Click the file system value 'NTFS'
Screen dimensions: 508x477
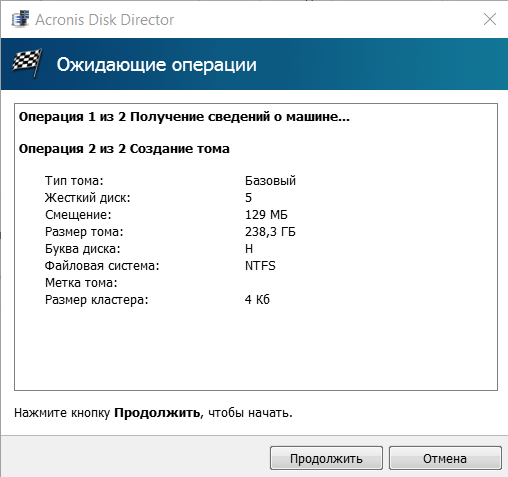[x=260, y=266]
